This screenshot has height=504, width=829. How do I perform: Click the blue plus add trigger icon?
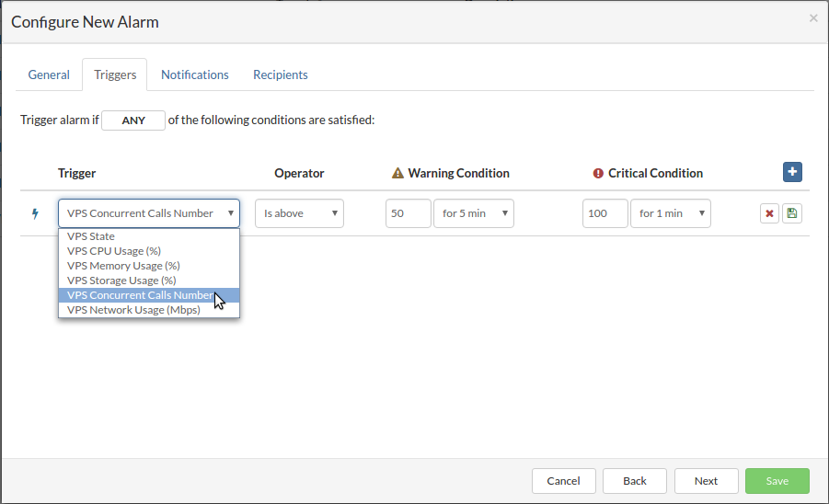tap(792, 172)
